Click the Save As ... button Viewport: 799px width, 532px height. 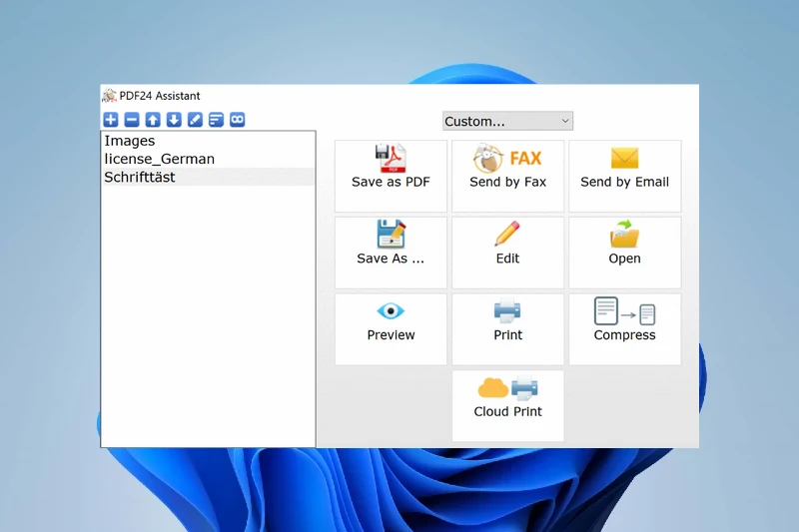391,253
